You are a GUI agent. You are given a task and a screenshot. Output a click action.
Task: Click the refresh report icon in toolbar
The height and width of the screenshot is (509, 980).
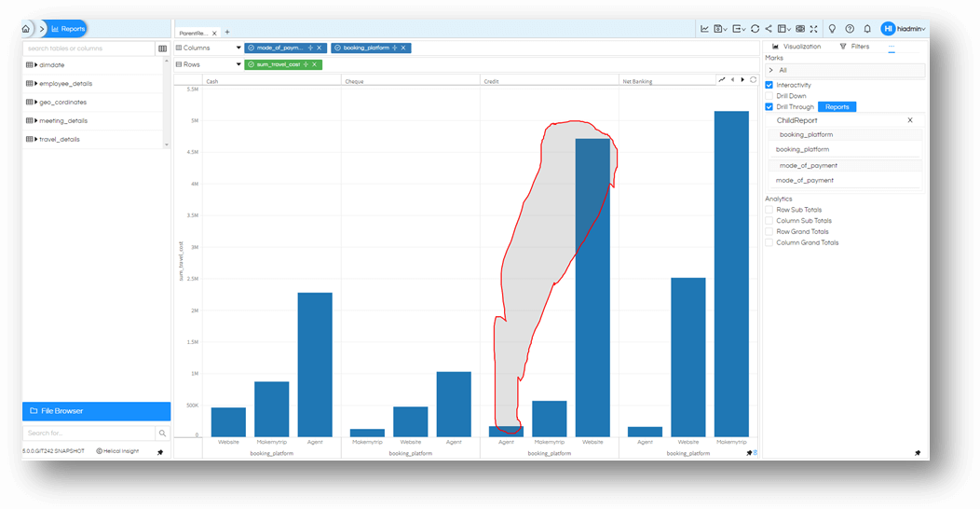(x=755, y=29)
